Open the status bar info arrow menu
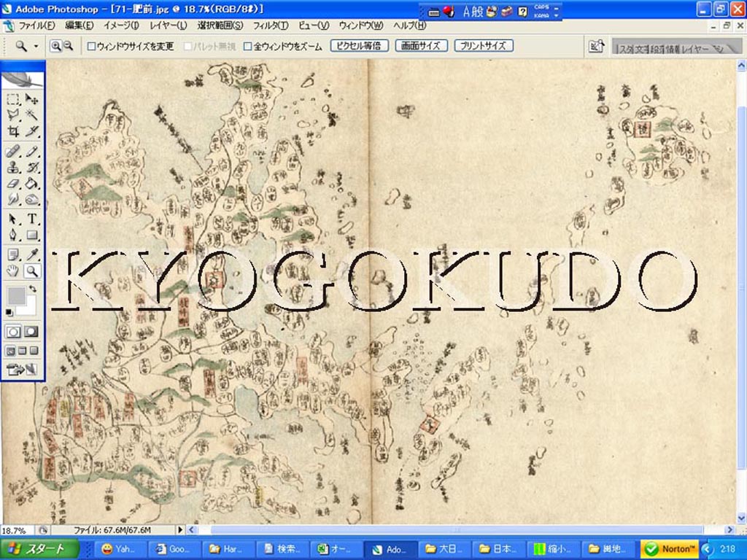 pyautogui.click(x=181, y=529)
